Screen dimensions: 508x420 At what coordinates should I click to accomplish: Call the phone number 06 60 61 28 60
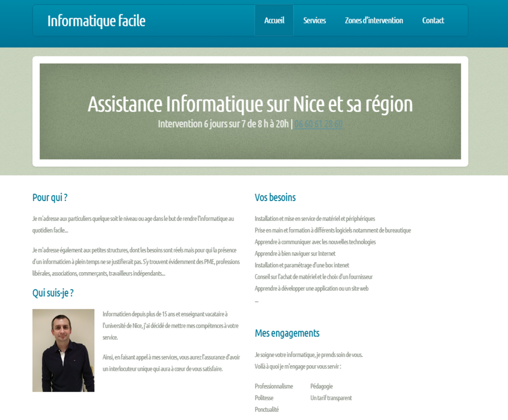pyautogui.click(x=317, y=123)
